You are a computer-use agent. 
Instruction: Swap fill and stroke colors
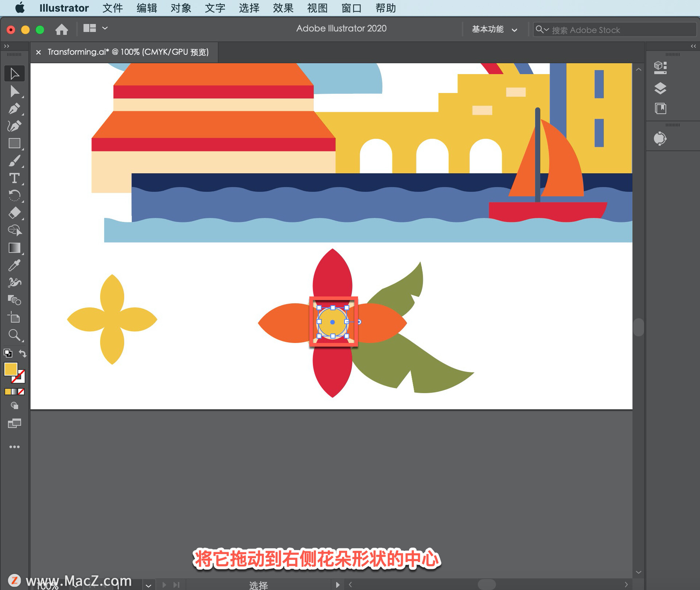[23, 353]
